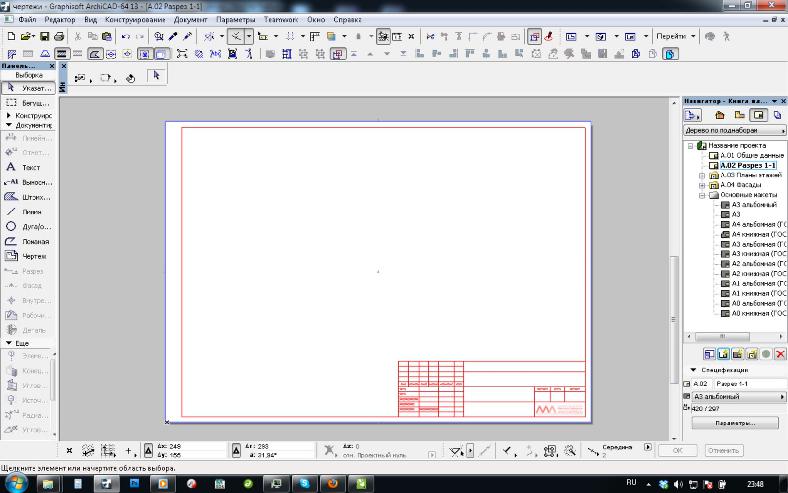Viewport: 788px width, 493px height.
Task: Select the Marquee tool (Бегущая)
Action: click(24, 102)
